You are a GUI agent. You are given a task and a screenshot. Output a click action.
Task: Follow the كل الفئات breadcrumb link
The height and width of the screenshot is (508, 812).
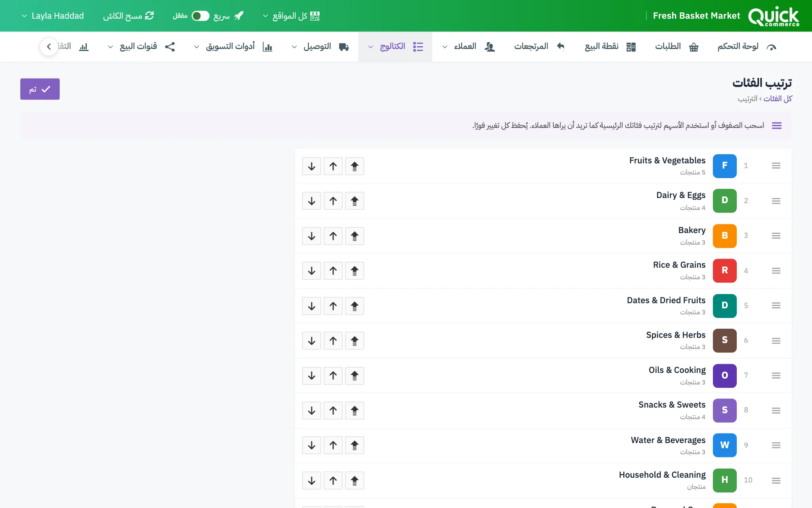[778, 98]
